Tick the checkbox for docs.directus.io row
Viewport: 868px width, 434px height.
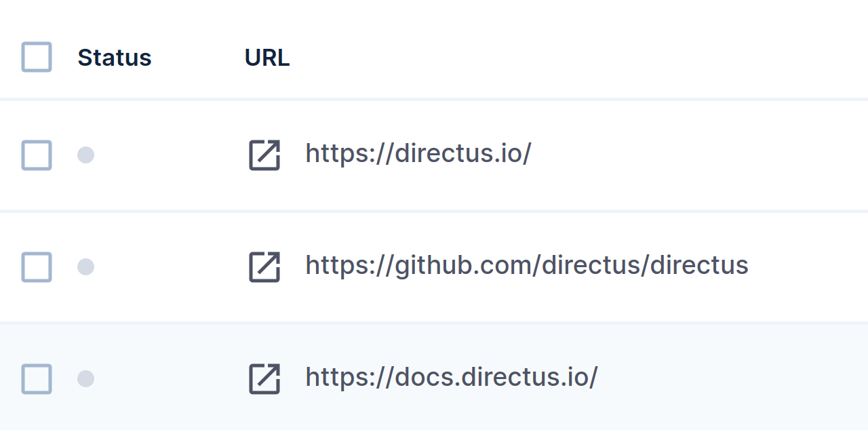[x=37, y=378]
